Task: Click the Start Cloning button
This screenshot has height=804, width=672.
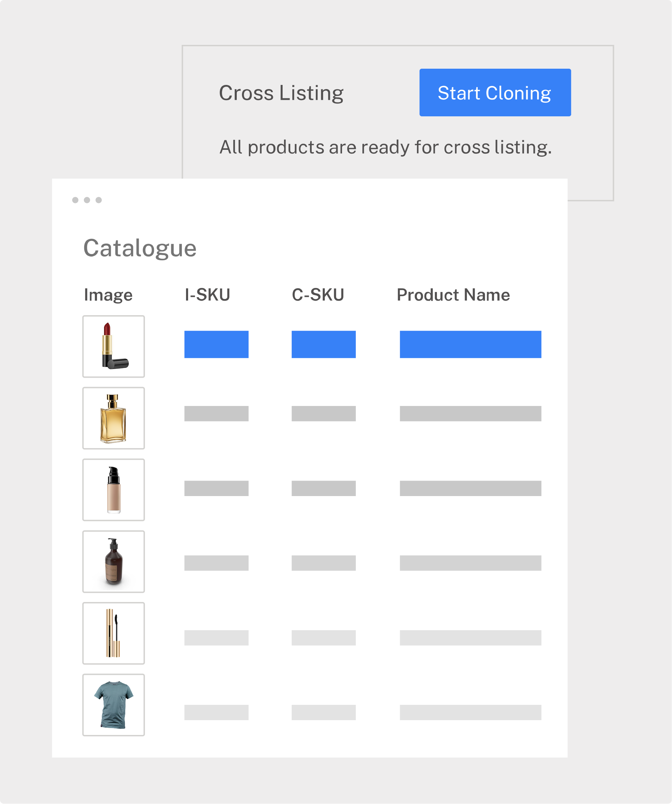Action: pos(495,93)
